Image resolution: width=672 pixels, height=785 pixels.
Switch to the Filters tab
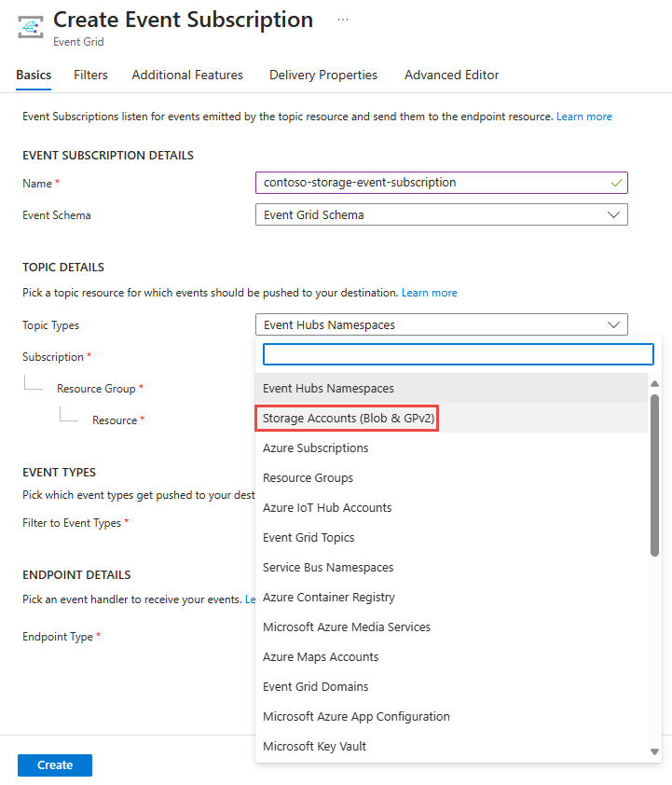(90, 75)
